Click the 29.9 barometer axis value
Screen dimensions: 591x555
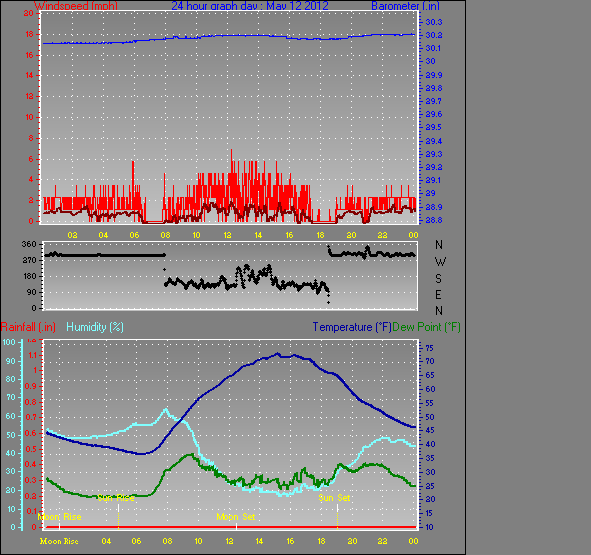(x=433, y=75)
